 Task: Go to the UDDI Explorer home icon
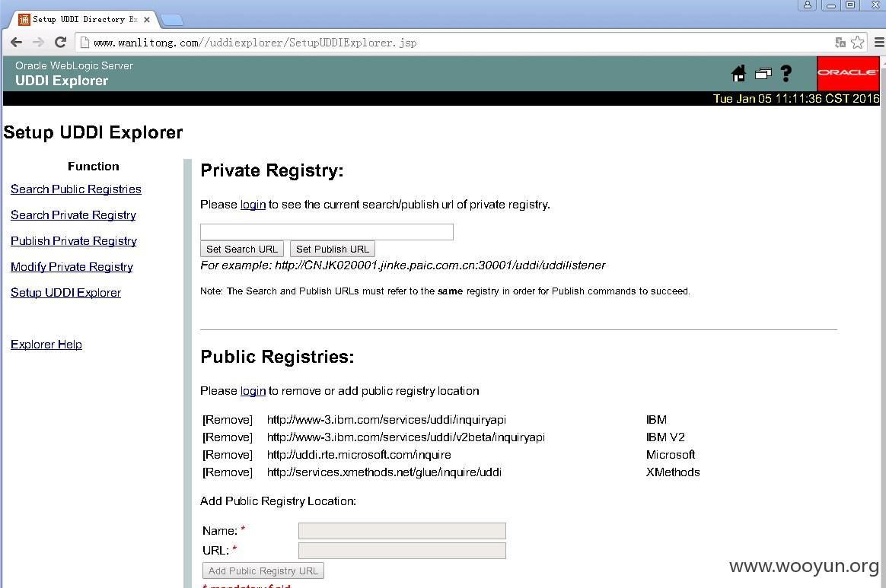[x=738, y=74]
